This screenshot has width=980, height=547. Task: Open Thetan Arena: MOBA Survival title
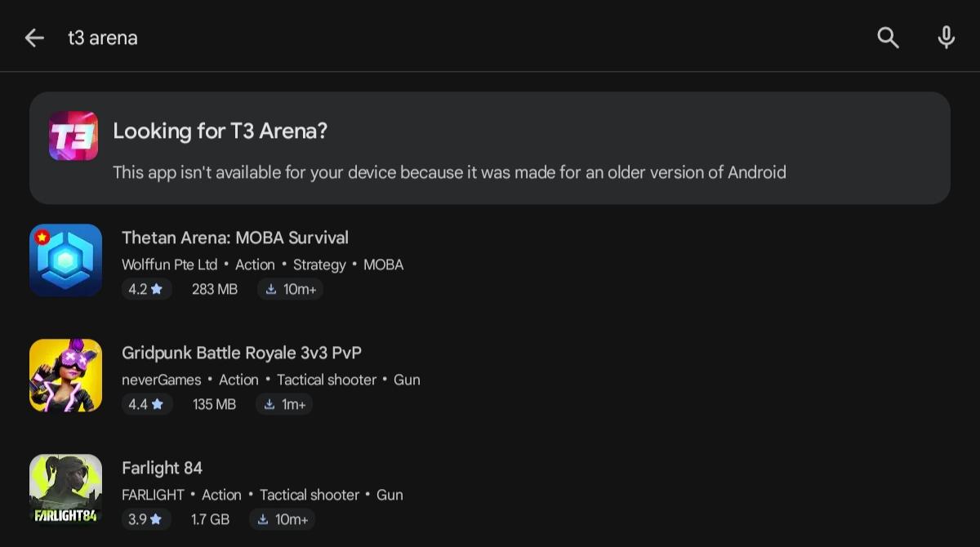(x=235, y=238)
